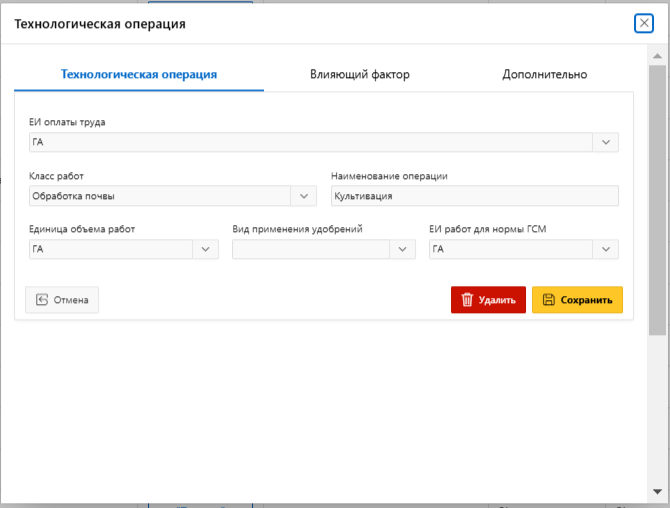Click the back-arrow icon on the Отмена button
The image size is (670, 508).
coord(42,300)
